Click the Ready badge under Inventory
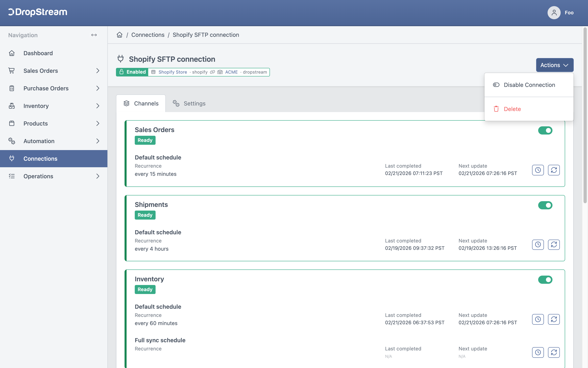The width and height of the screenshot is (588, 368). point(145,289)
